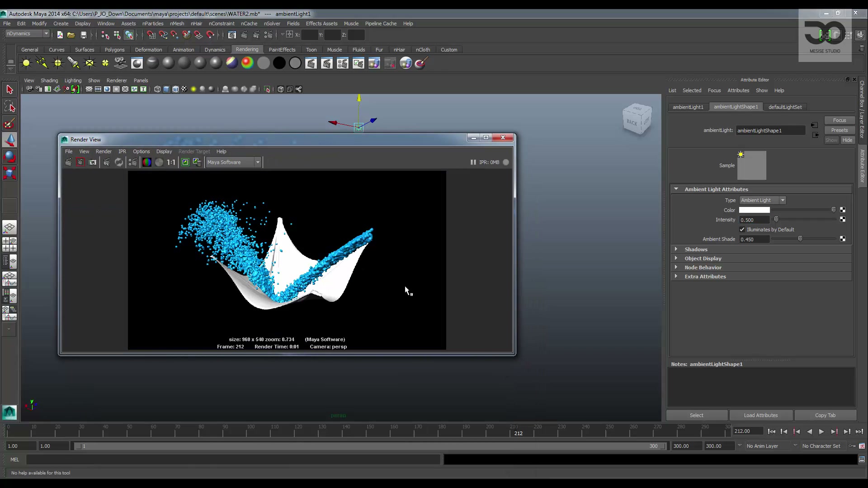Click the Hide button in Attribute Editor
Viewport: 868px width, 488px height.
[847, 140]
